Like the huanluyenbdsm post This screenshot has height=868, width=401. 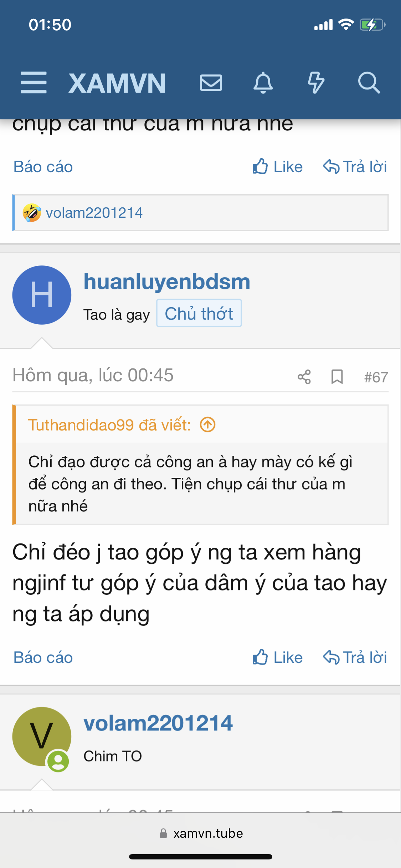tap(277, 657)
